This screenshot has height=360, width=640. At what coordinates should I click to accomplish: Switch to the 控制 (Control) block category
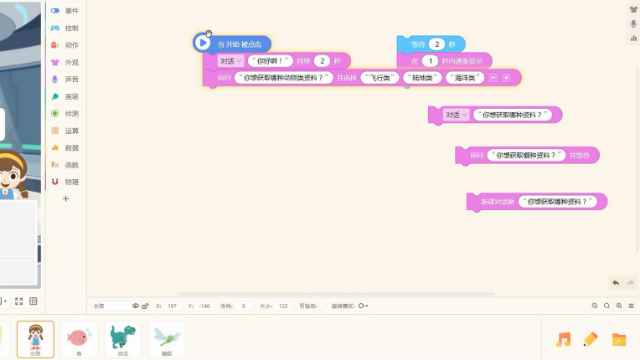pyautogui.click(x=65, y=28)
